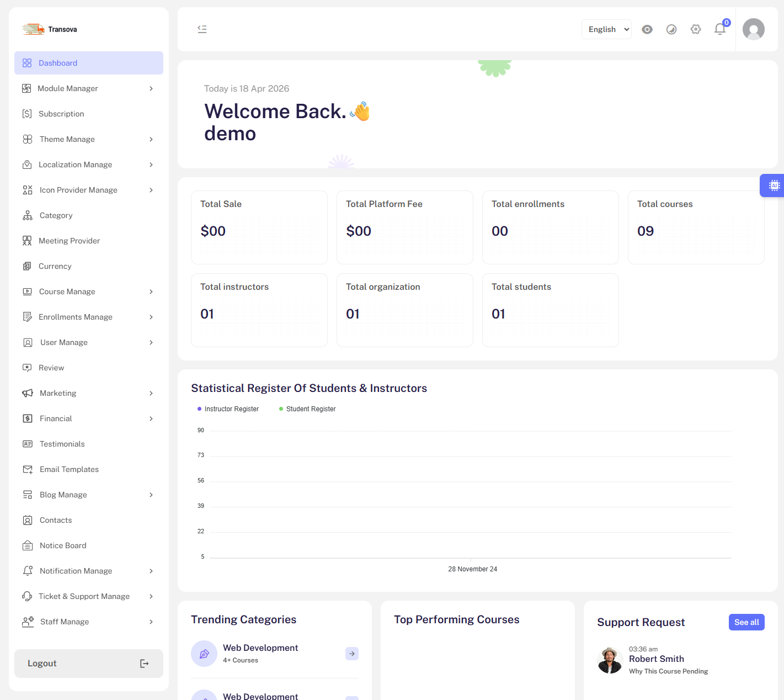Click the Logout exit arrow icon
This screenshot has width=784, height=700.
(145, 664)
